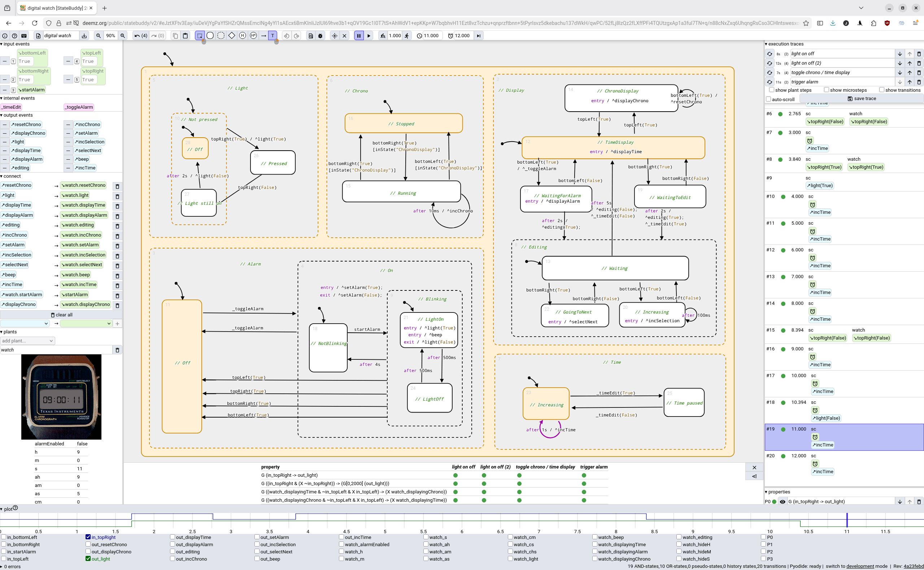
Task: Toggle the auto-scroll checkbox
Action: (768, 100)
